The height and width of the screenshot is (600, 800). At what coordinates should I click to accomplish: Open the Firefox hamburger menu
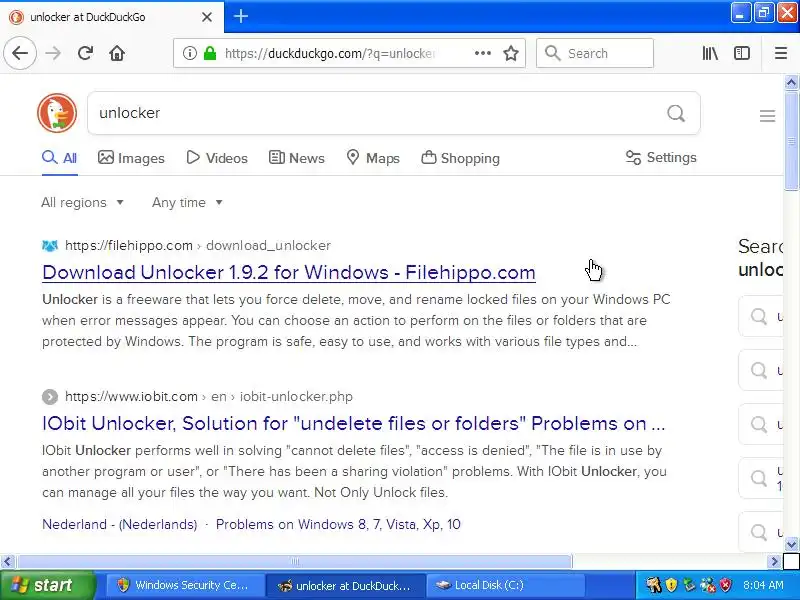[x=781, y=53]
